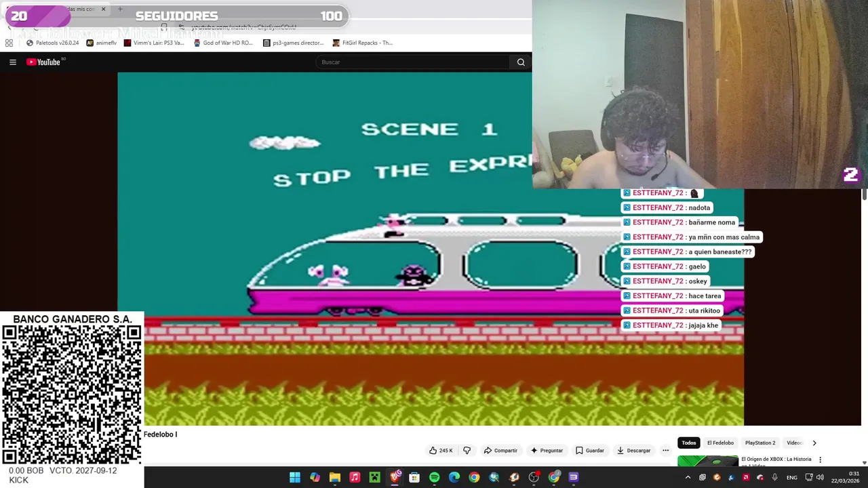Click the magnifying glass search button
Screen dimensions: 868x488
[x=521, y=62]
